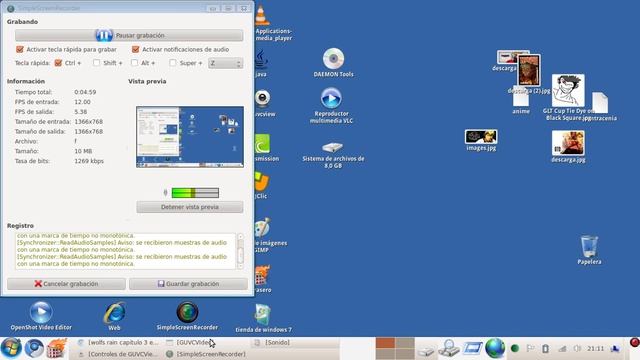640x360 pixels.
Task: Click the green audio level meter
Action: coord(195,193)
